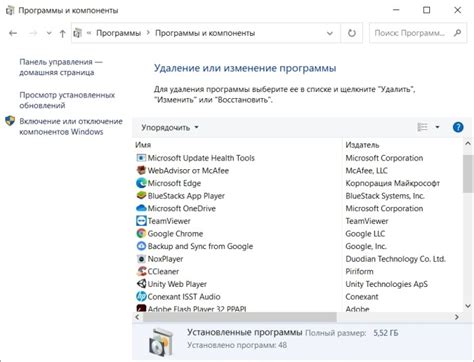Click publisher Google LLC
The width and height of the screenshot is (474, 362).
coord(365,234)
